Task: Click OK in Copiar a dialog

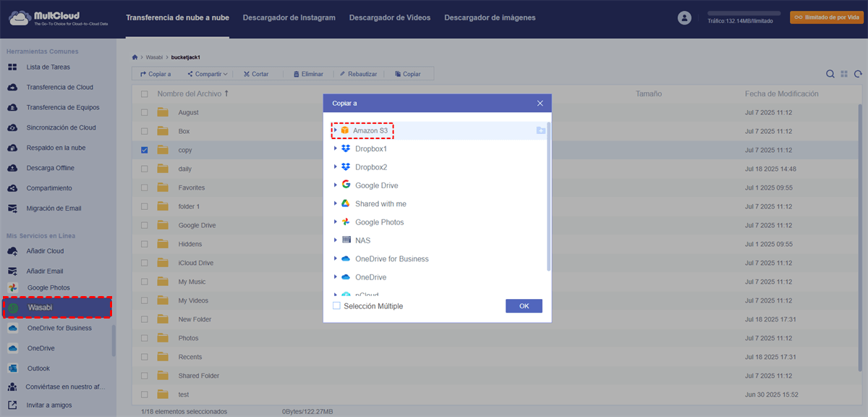Action: [524, 306]
